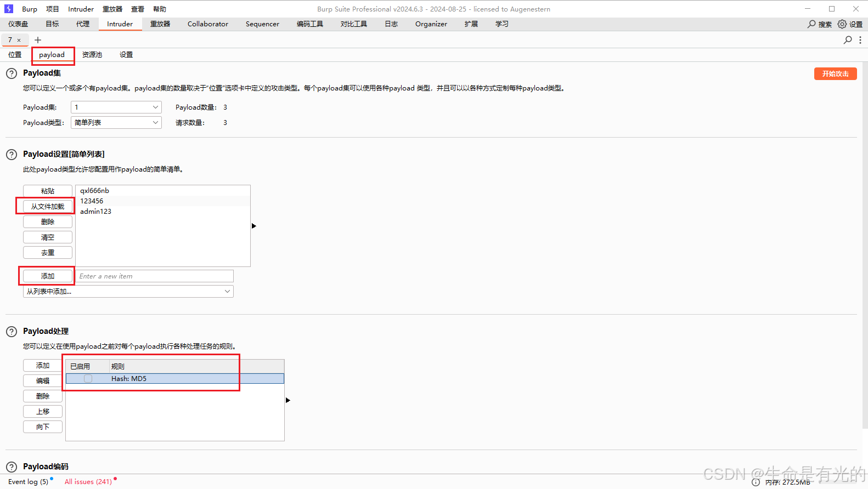Expand the 从列表中添加 dropdown

tap(128, 292)
